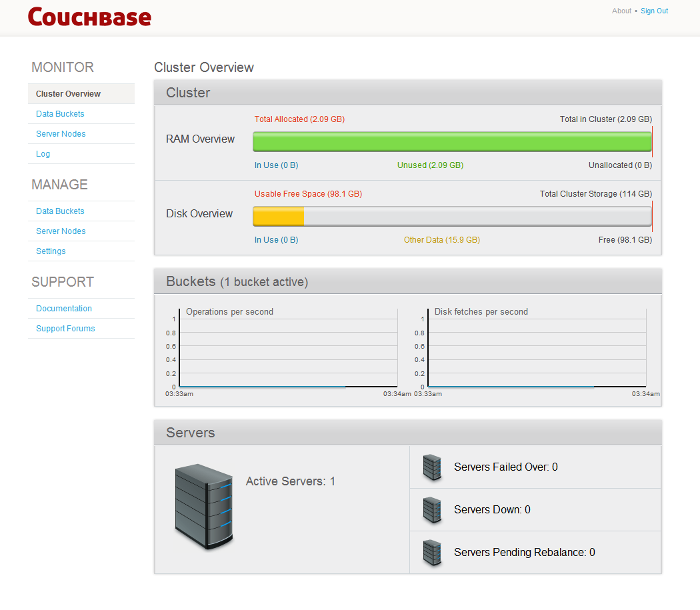Click the Servers Failed Over: 0 text
The height and width of the screenshot is (610, 700).
pyautogui.click(x=506, y=467)
